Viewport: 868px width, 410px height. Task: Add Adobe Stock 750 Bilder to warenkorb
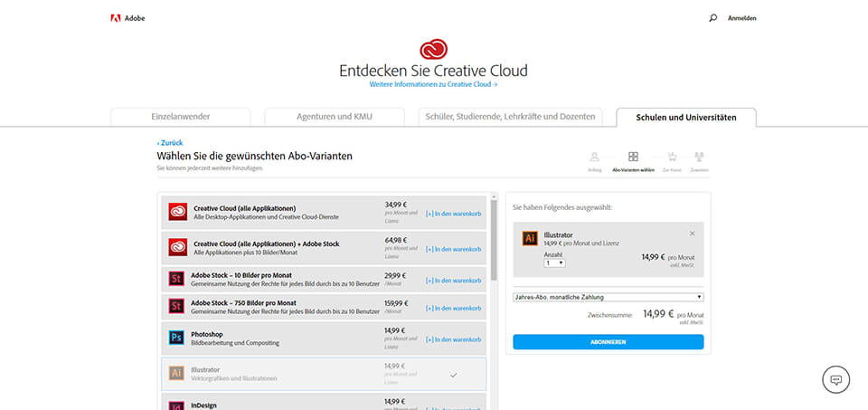click(x=453, y=308)
